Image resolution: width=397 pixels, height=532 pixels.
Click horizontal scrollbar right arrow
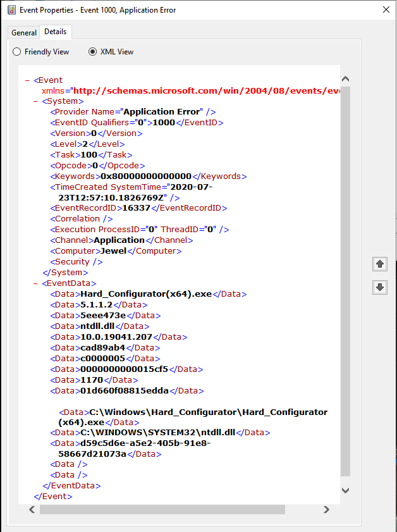[x=326, y=509]
